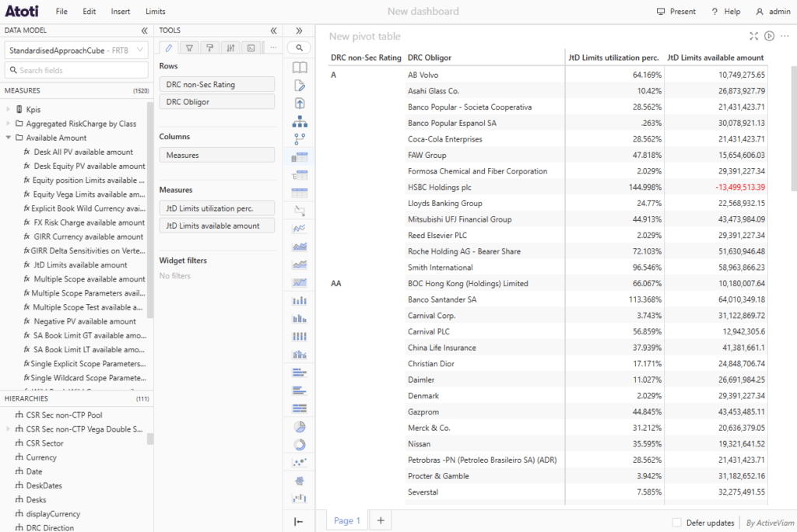Select the pie chart widget icon
This screenshot has height=532, width=797.
(300, 427)
